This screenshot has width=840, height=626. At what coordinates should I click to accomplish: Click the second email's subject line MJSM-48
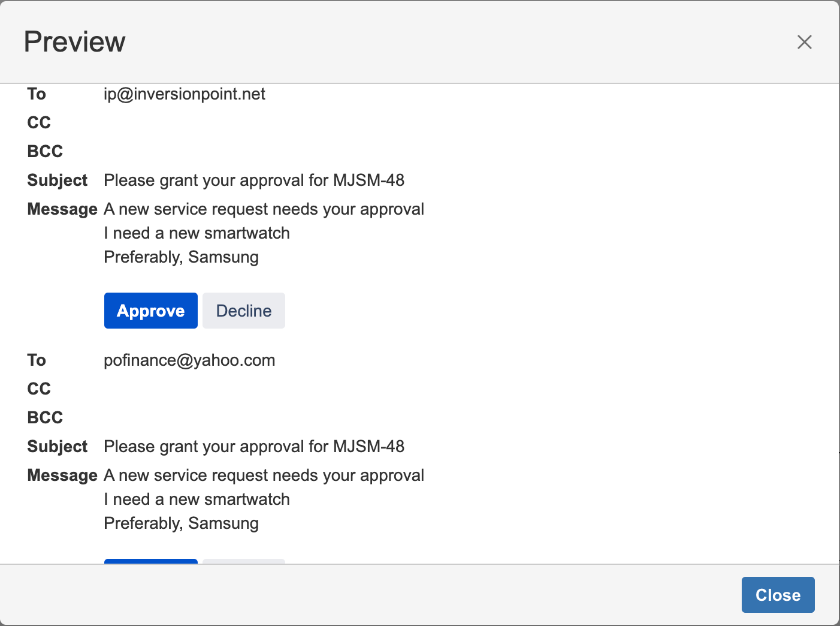coord(254,447)
